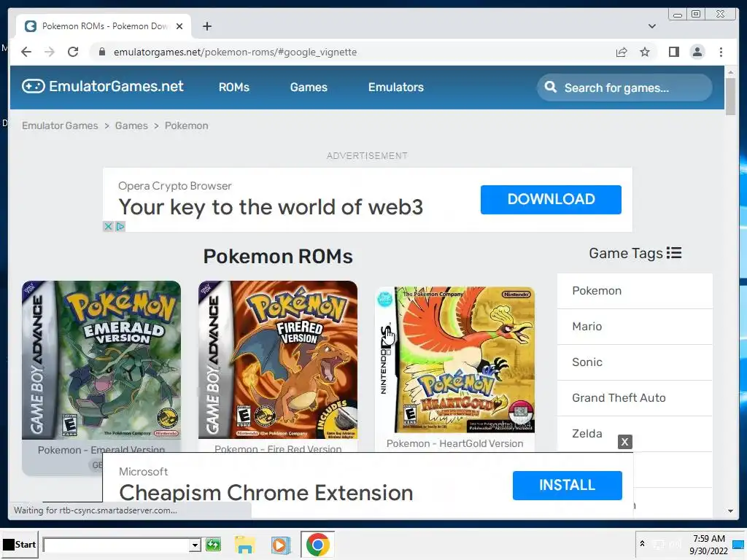Select the Grand Theft Auto tag
The height and width of the screenshot is (560, 747).
635,398
